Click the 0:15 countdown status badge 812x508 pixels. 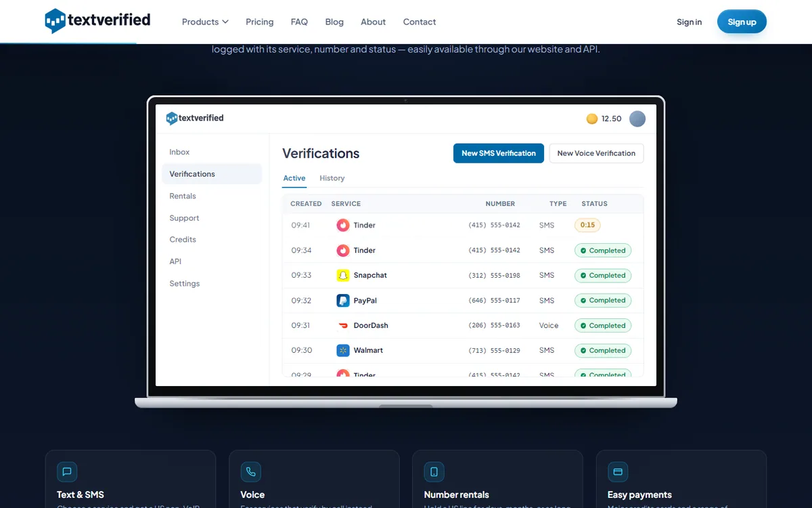[587, 225]
